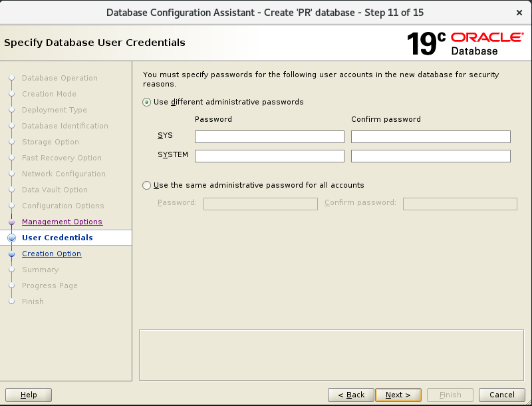Click the Database Identification step text
532x406 pixels.
[65, 126]
